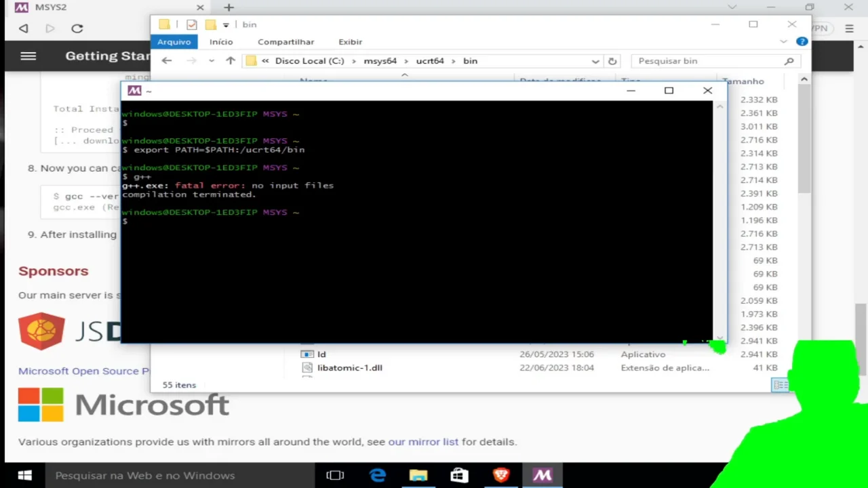Click the browser back navigation arrow

[x=24, y=28]
